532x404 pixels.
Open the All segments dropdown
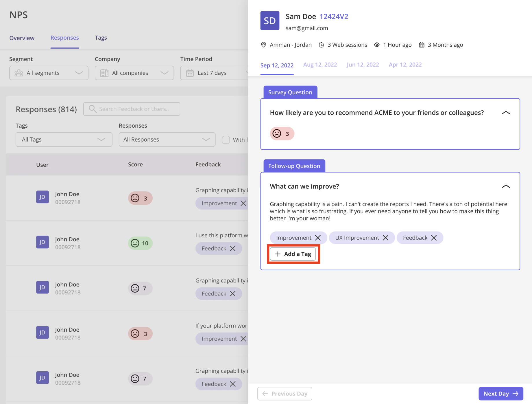(49, 73)
